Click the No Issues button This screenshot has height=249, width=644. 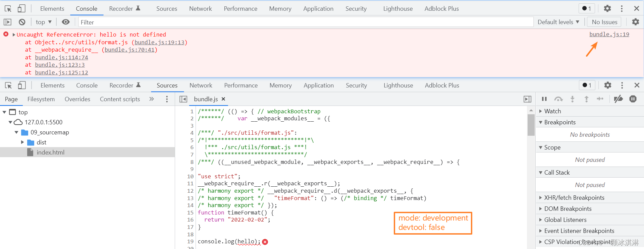click(604, 22)
